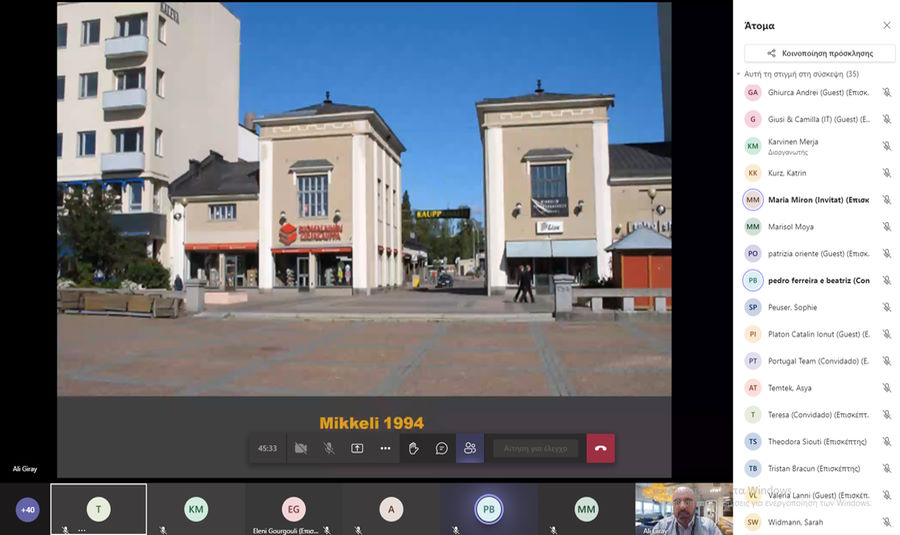Hide the participants panel via people icon
The height and width of the screenshot is (535, 900).
click(470, 448)
